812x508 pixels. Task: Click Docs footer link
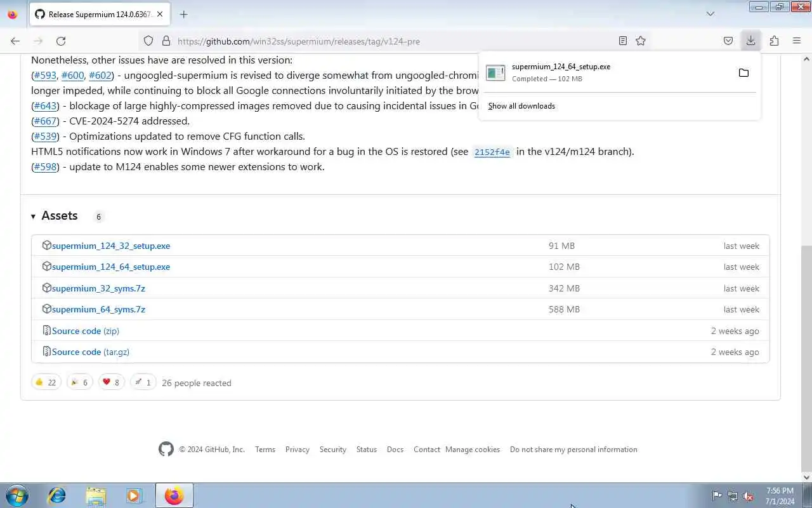coord(395,449)
